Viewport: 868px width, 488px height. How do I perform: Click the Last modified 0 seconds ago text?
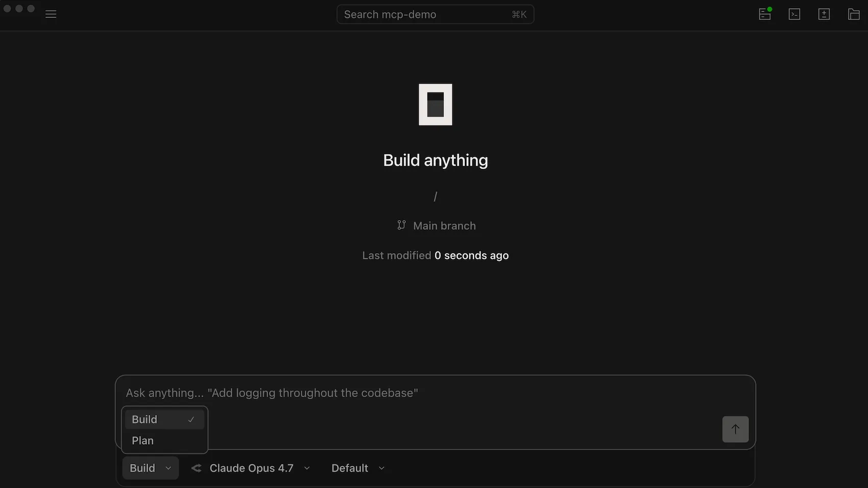[x=436, y=255]
